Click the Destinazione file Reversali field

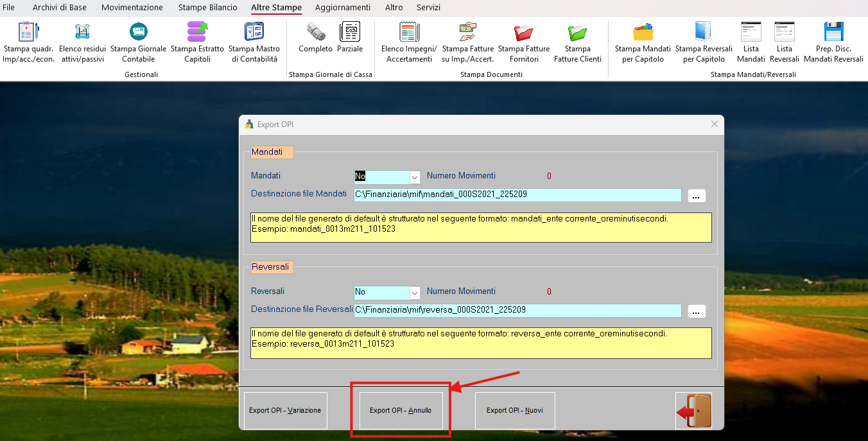pyautogui.click(x=517, y=311)
